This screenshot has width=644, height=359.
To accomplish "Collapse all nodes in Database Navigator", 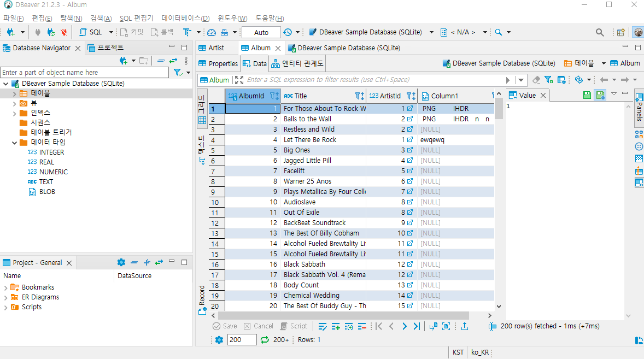I will click(161, 61).
